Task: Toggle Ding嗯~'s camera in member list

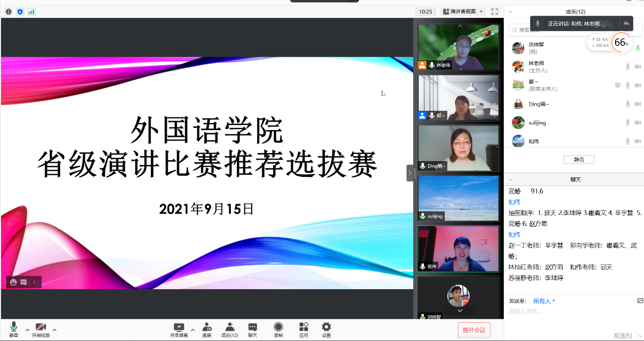Action: point(637,104)
